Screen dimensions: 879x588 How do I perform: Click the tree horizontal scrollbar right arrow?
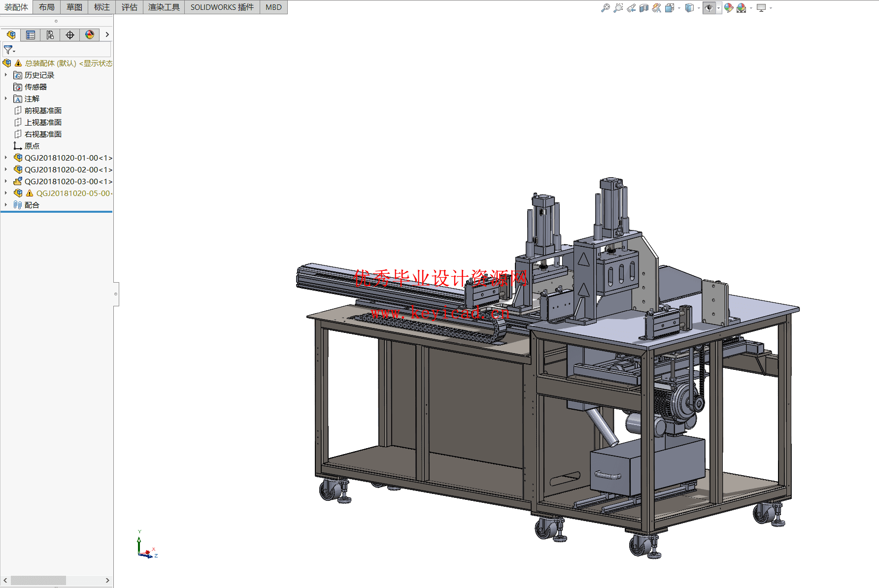pos(107,581)
